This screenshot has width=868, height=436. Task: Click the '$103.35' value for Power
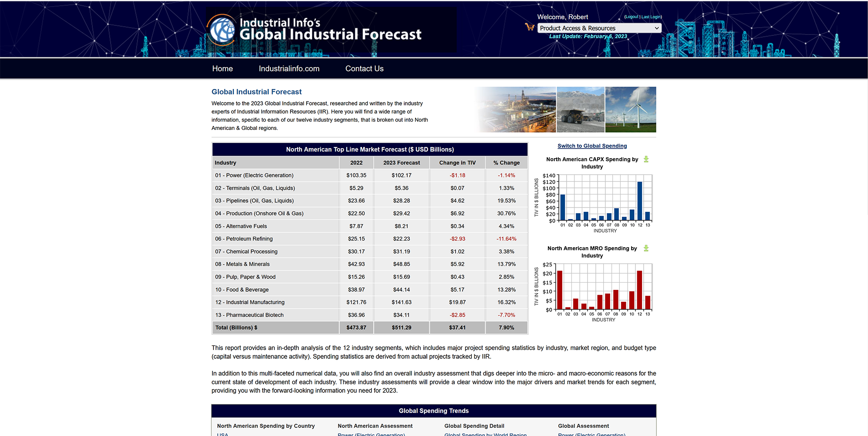tap(356, 175)
